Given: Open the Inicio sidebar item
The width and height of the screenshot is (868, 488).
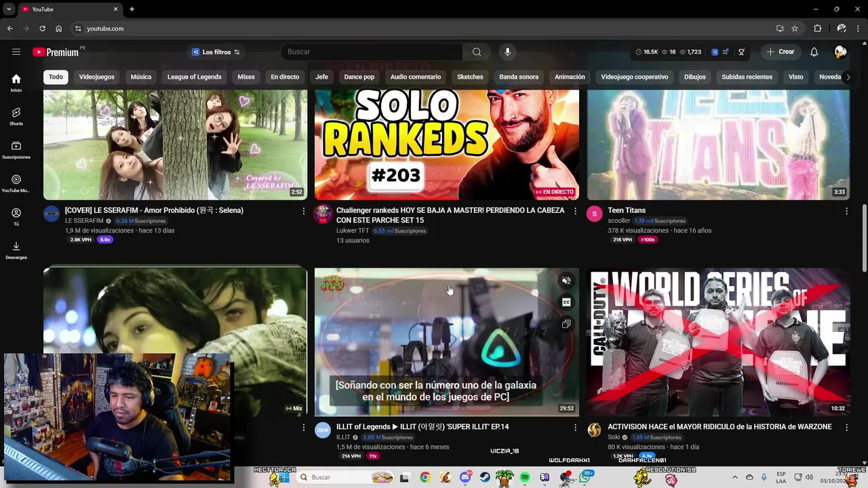Looking at the screenshot, I should pos(16,83).
